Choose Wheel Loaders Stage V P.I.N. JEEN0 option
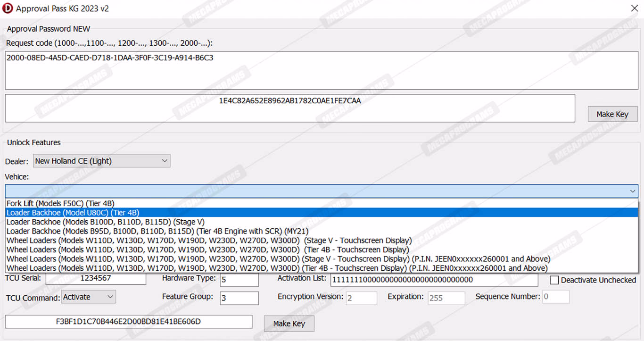This screenshot has width=644, height=341. click(x=278, y=258)
